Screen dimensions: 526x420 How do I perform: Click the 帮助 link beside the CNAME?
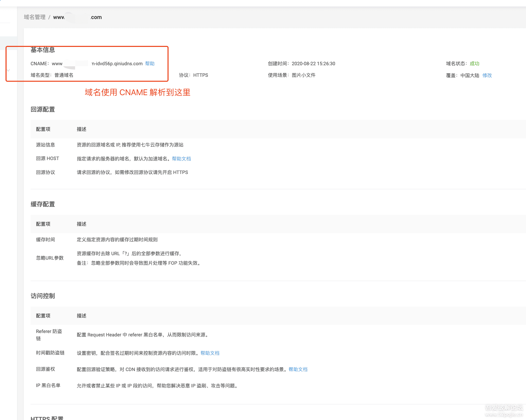click(150, 64)
